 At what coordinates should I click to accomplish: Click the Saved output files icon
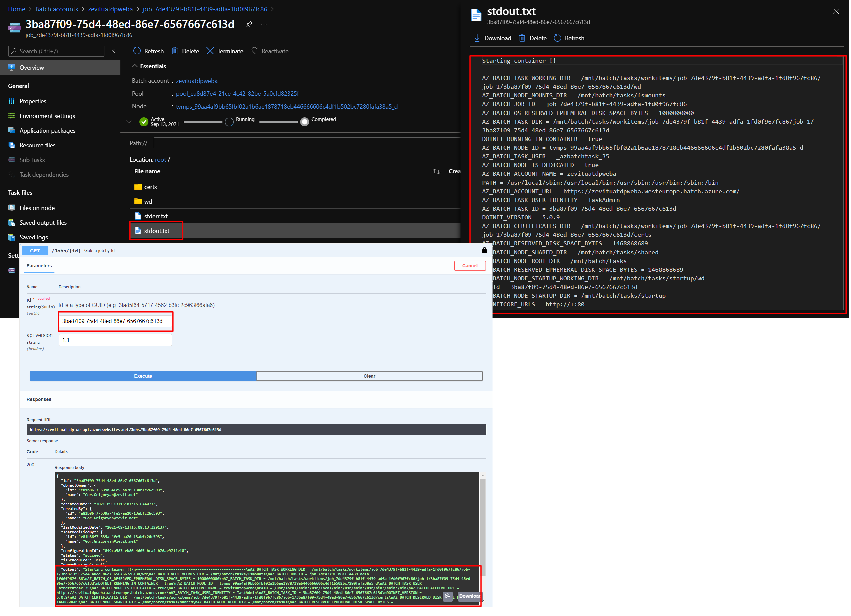click(12, 223)
